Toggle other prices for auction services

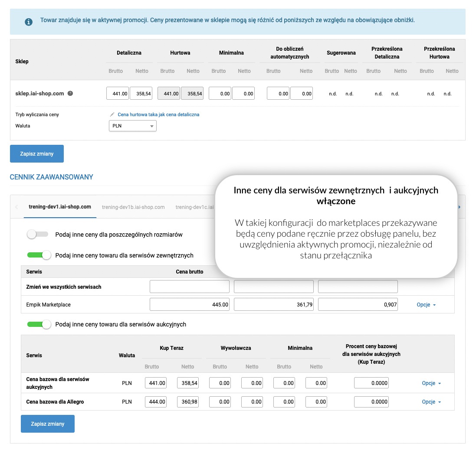click(x=39, y=324)
